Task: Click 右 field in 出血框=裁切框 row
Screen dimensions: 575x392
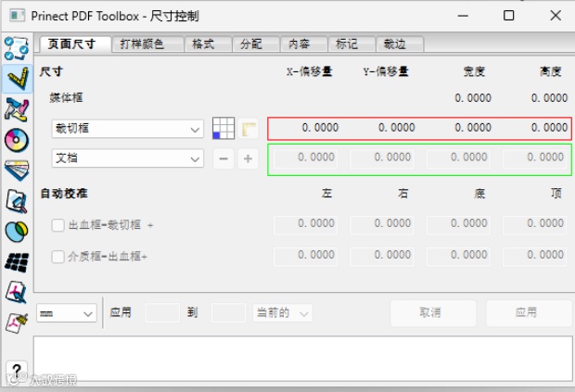Action: pyautogui.click(x=382, y=224)
